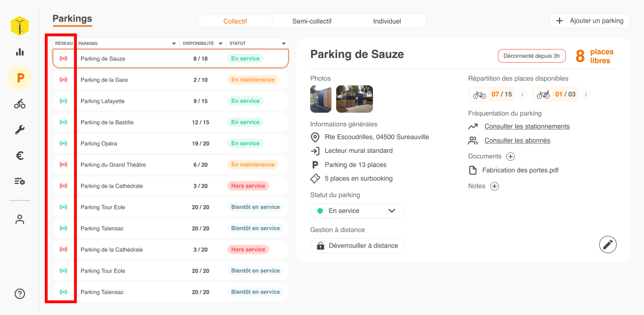
Task: Open the maintenance wrench tool
Action: pos(20,129)
